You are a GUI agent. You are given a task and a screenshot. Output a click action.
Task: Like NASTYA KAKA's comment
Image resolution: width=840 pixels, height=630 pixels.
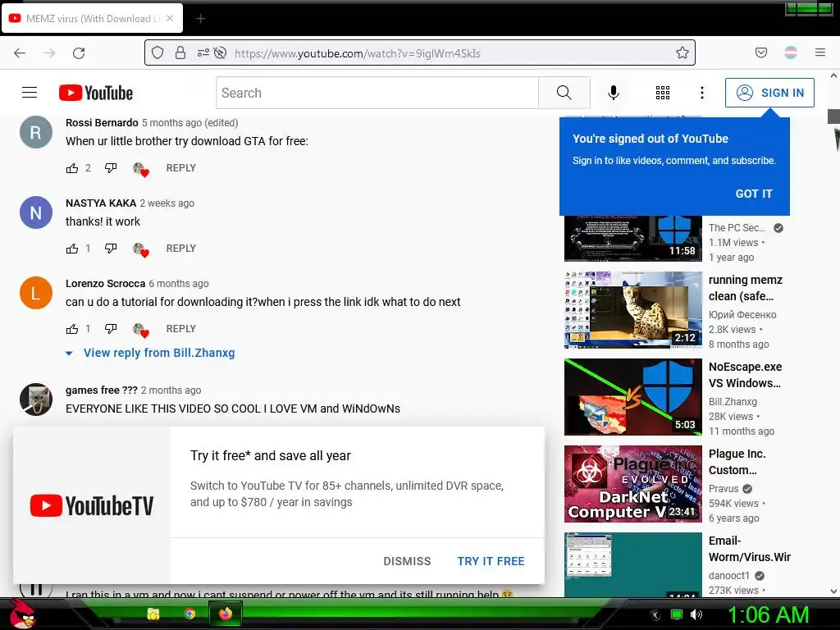(x=72, y=249)
